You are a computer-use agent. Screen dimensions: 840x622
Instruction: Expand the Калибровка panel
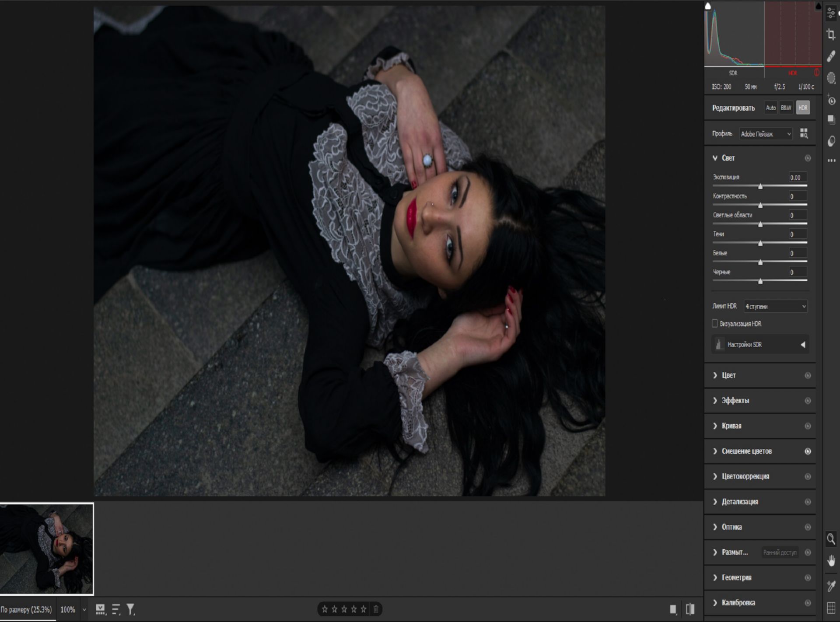point(715,603)
